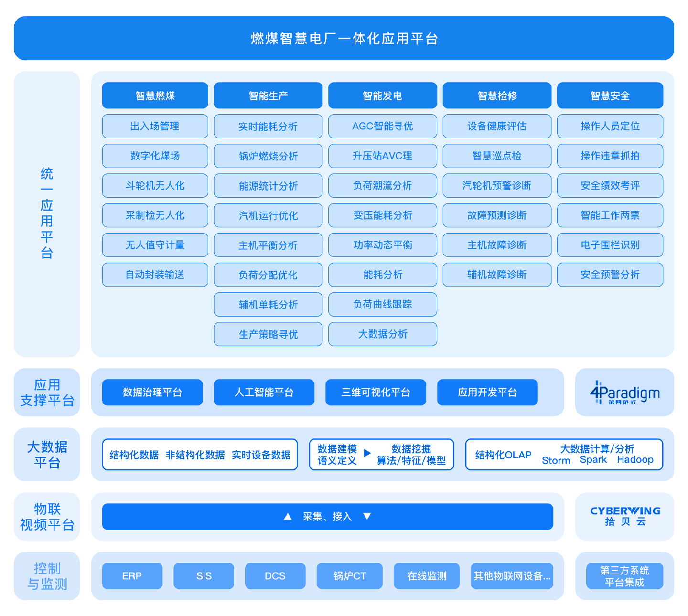Image resolution: width=688 pixels, height=616 pixels.
Task: Click the 功率动态平衡 item
Action: (383, 245)
